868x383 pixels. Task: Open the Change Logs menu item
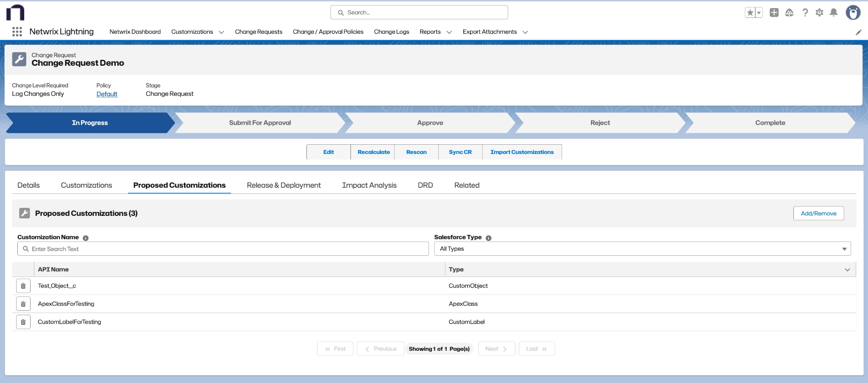(x=391, y=32)
